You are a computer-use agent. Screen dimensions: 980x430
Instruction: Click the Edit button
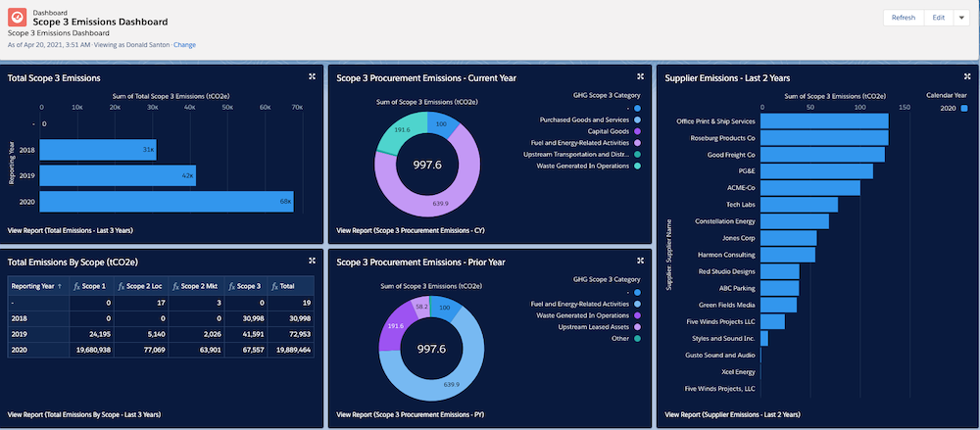(x=938, y=18)
